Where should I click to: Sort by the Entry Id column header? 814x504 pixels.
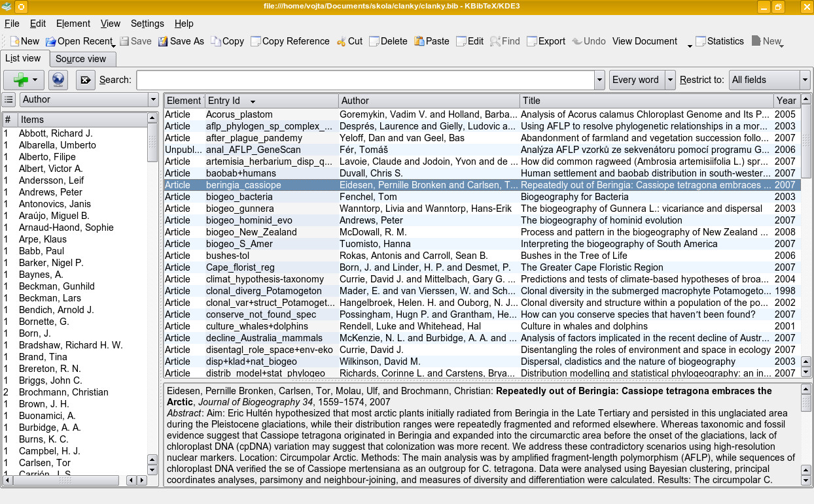272,101
